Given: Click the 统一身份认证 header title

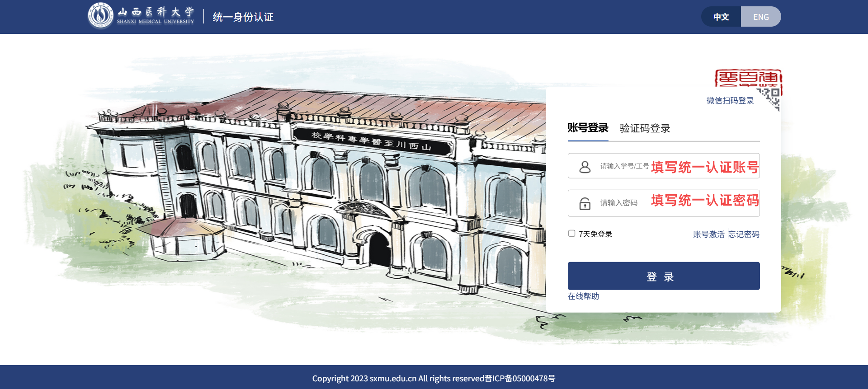Looking at the screenshot, I should tap(243, 17).
